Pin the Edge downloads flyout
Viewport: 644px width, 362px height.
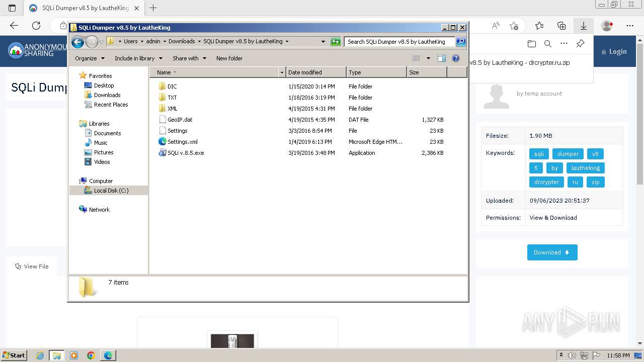pyautogui.click(x=580, y=44)
